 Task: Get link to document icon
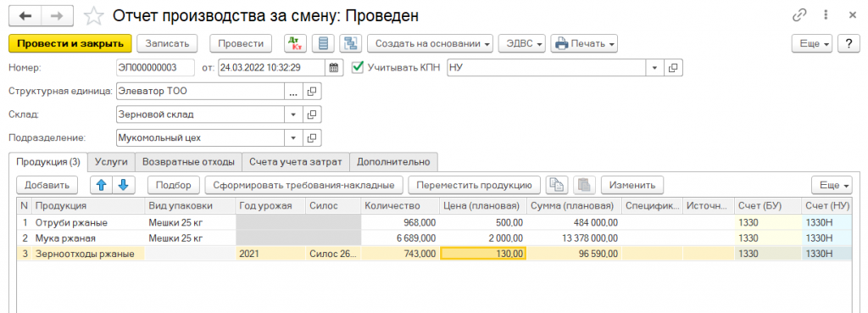[x=798, y=15]
